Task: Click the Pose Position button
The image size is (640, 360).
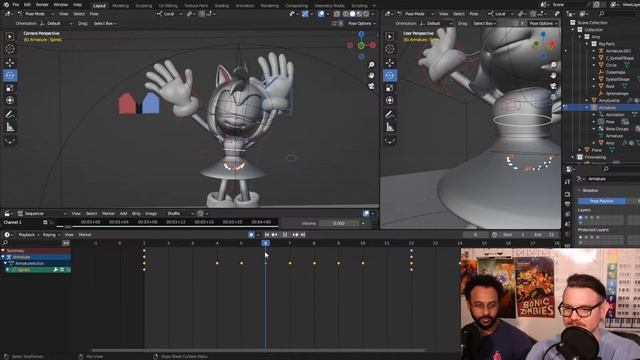Action: click(602, 201)
